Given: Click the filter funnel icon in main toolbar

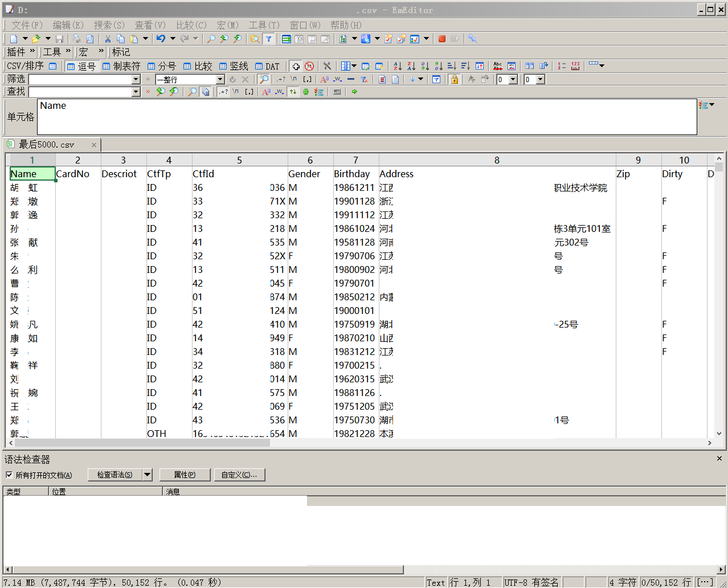Looking at the screenshot, I should click(x=268, y=39).
